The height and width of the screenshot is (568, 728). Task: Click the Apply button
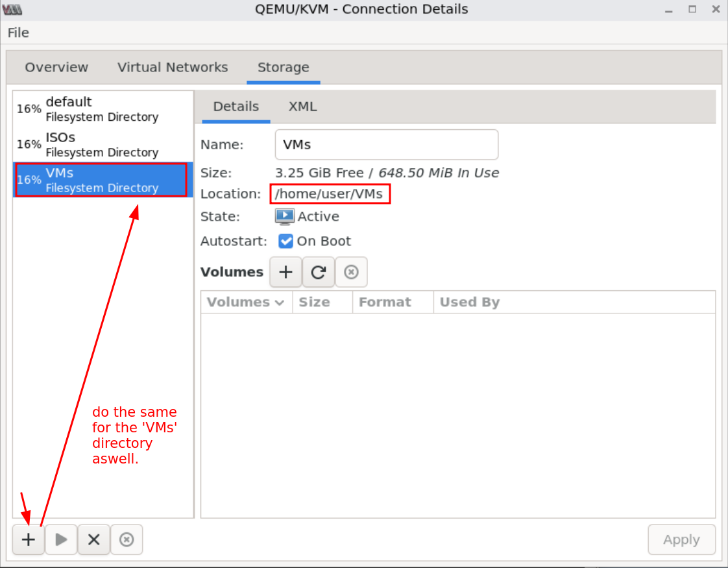click(681, 539)
